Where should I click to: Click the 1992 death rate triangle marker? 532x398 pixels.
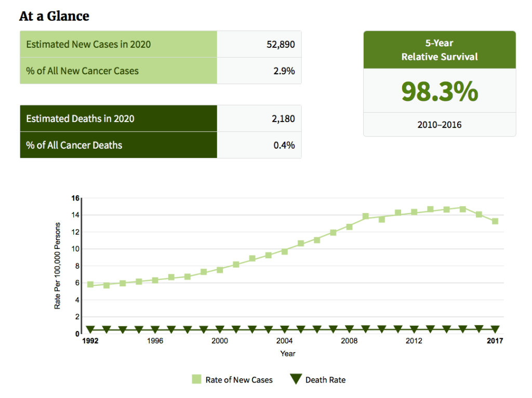(x=90, y=329)
